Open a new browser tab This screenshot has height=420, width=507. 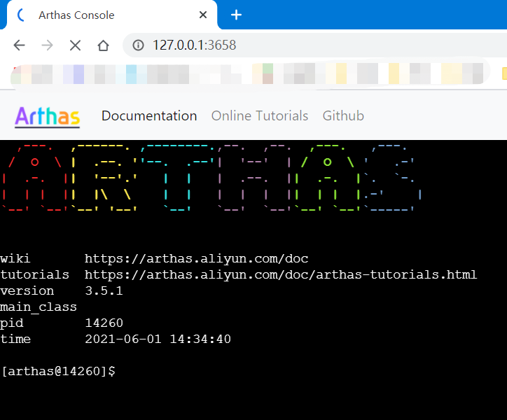coord(237,15)
